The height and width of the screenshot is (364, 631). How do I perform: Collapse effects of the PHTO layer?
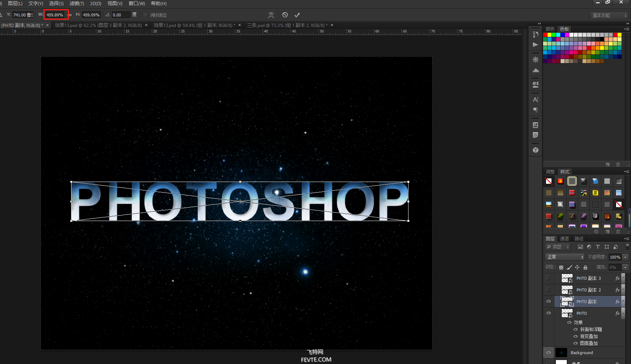click(623, 313)
